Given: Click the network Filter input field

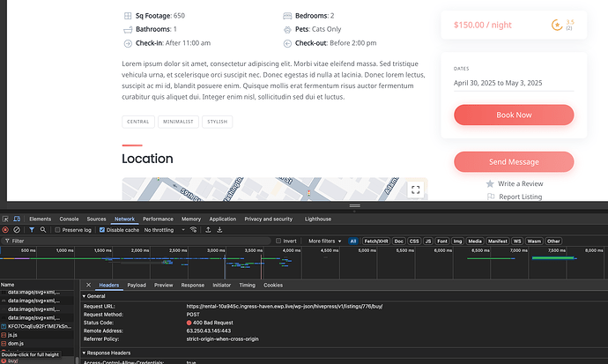Looking at the screenshot, I should coord(136,241).
